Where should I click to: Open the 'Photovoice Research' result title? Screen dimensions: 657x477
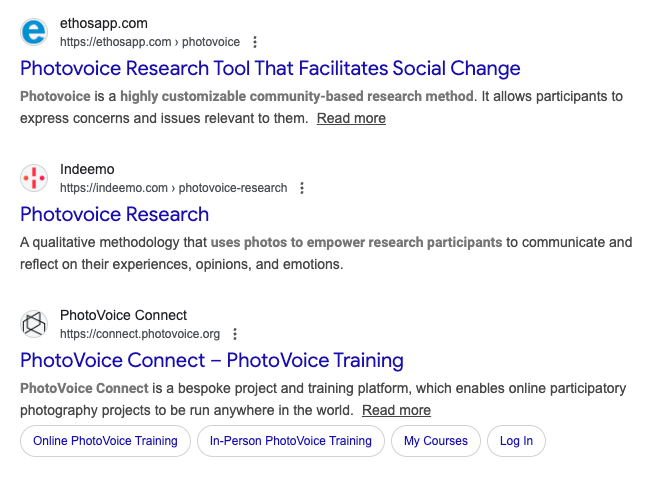pos(114,215)
